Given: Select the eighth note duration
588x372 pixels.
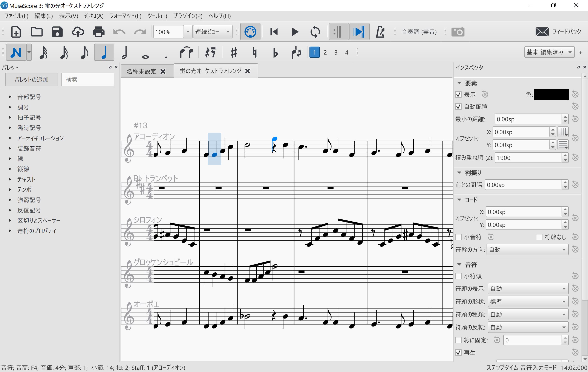Looking at the screenshot, I should [x=84, y=52].
